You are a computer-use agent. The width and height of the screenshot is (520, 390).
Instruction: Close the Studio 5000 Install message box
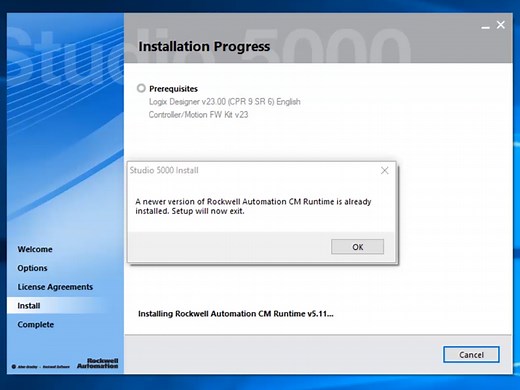[384, 171]
